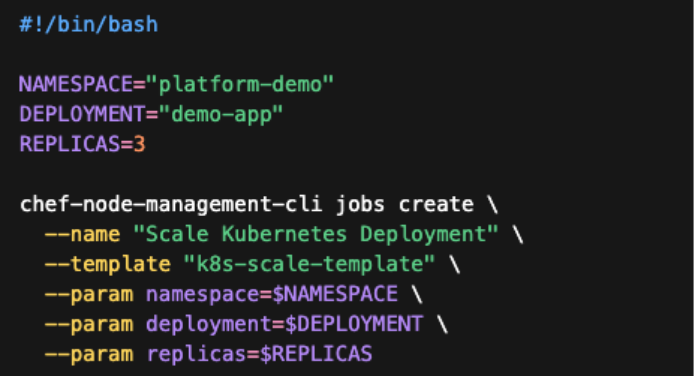Click the "k8s-scale-template" string

point(309,265)
